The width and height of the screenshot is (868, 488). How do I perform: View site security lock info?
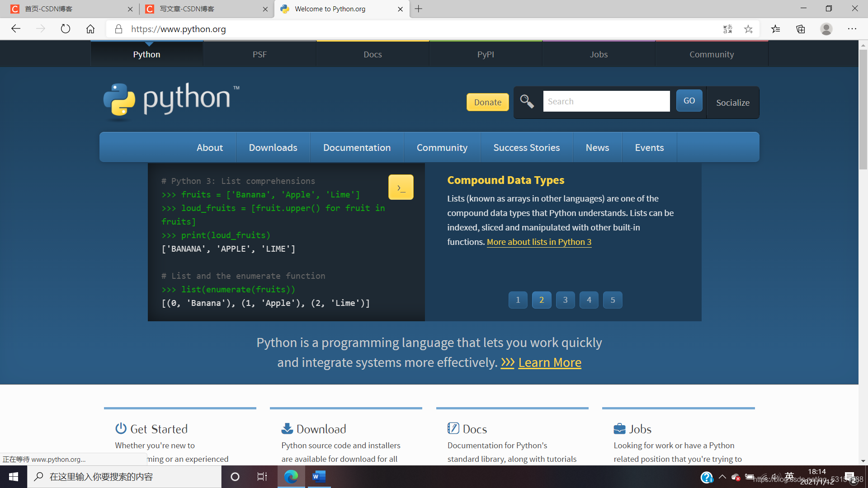(118, 29)
